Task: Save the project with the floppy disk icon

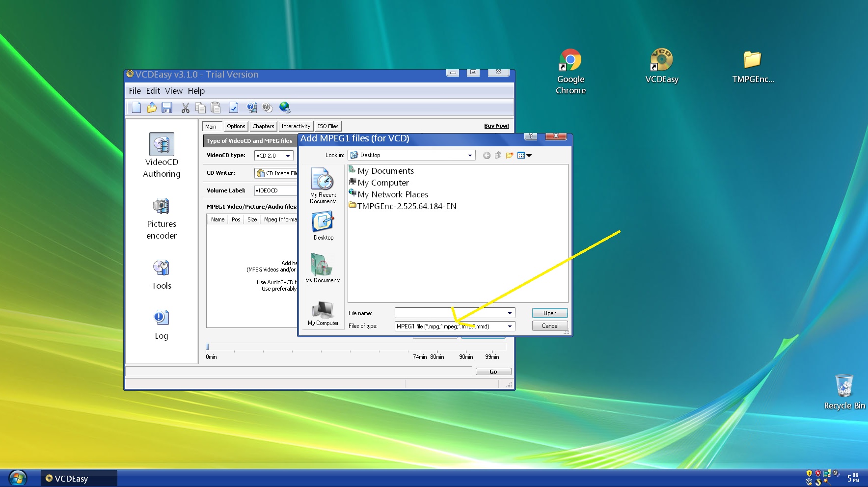Action: pyautogui.click(x=167, y=108)
